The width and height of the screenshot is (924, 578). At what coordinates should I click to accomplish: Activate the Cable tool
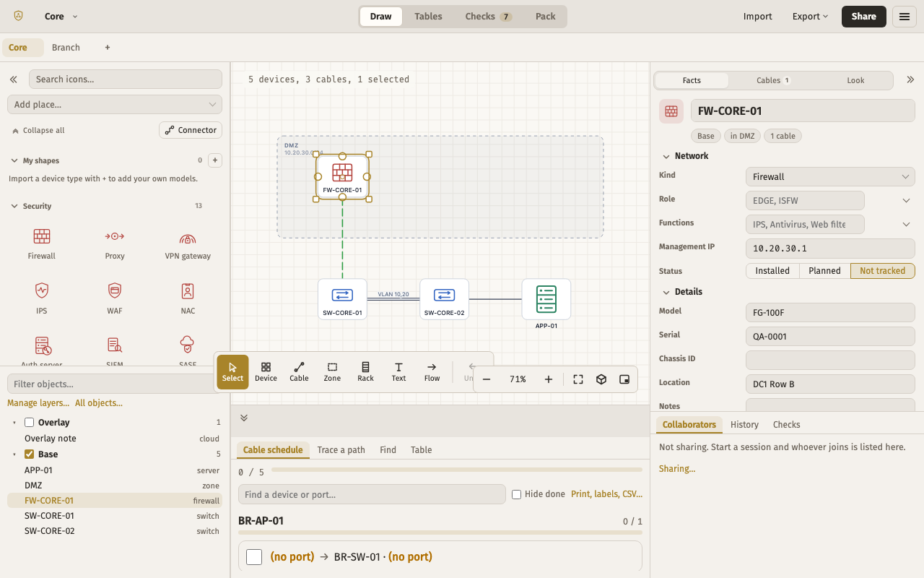click(x=299, y=372)
